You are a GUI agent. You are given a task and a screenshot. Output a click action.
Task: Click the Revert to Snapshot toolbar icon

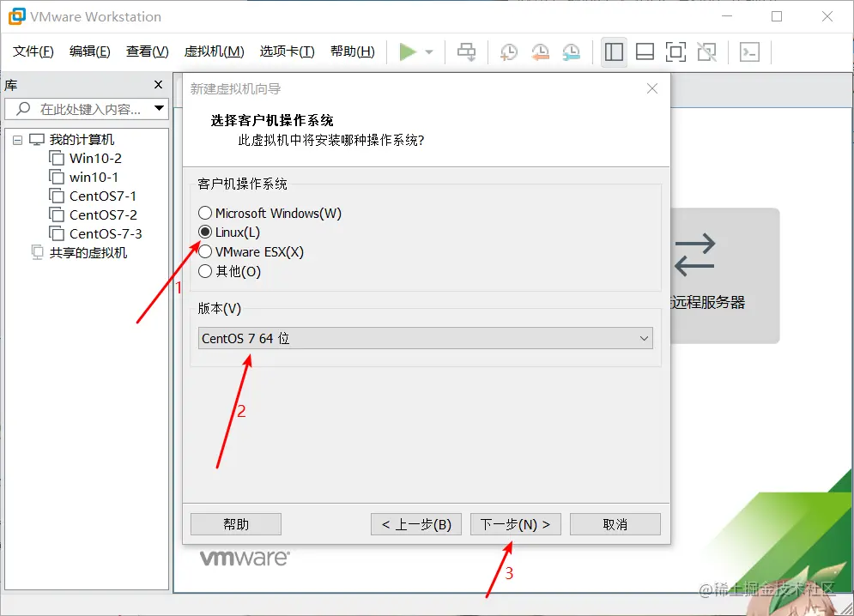(540, 52)
